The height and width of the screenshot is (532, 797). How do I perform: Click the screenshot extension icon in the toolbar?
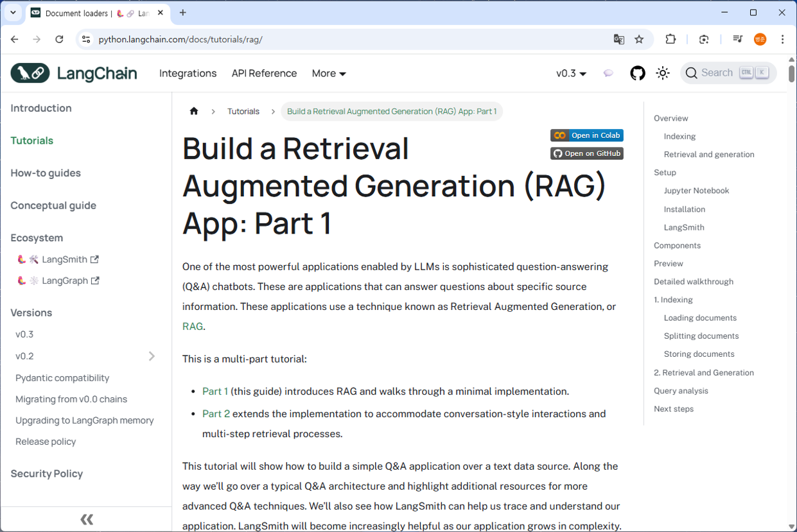(x=704, y=39)
